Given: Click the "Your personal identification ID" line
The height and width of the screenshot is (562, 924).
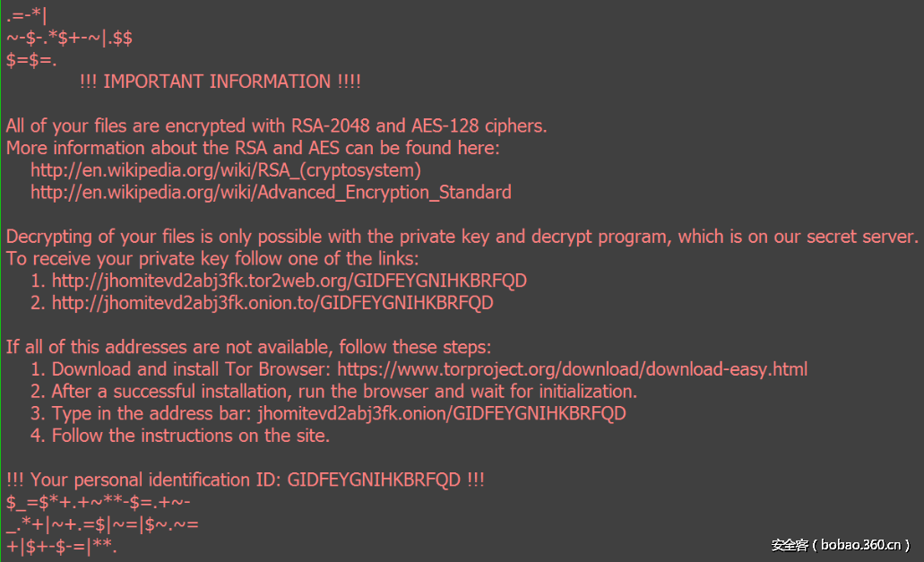Looking at the screenshot, I should (245, 480).
